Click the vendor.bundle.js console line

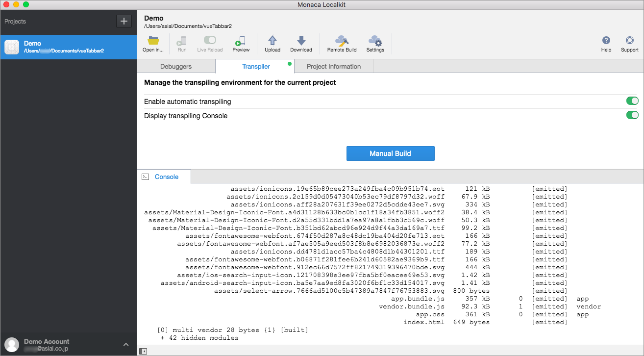490,306
